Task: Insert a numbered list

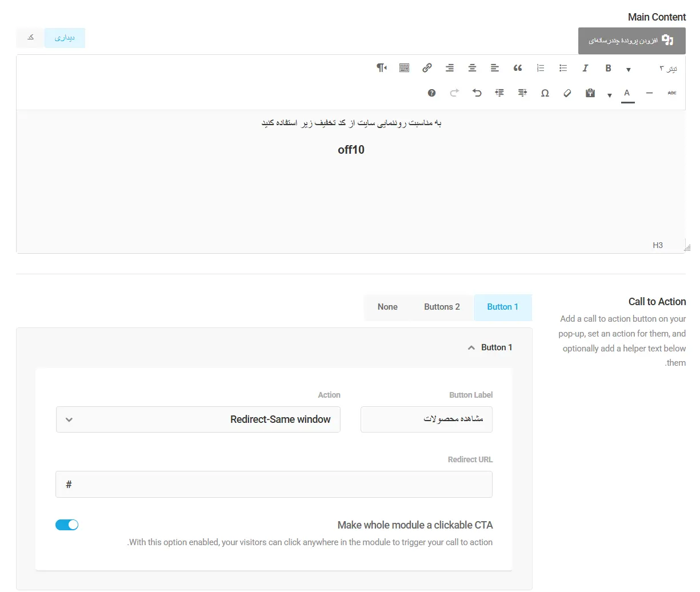Action: pyautogui.click(x=541, y=68)
